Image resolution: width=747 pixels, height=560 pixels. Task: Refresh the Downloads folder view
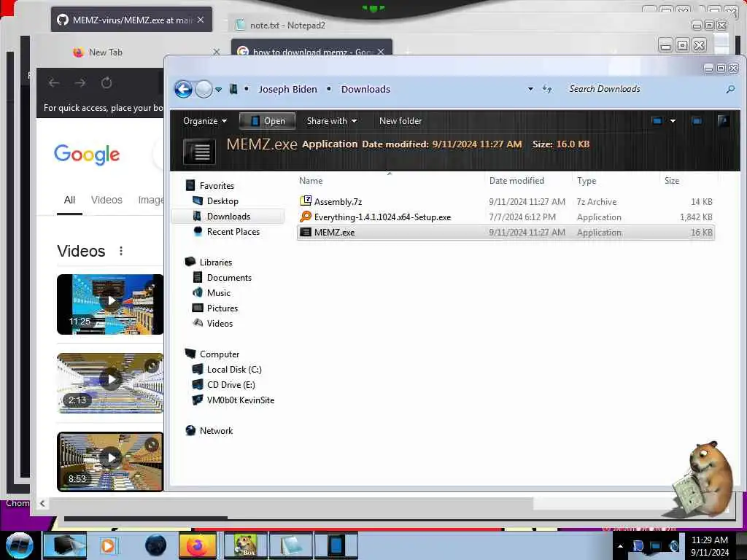tap(547, 89)
